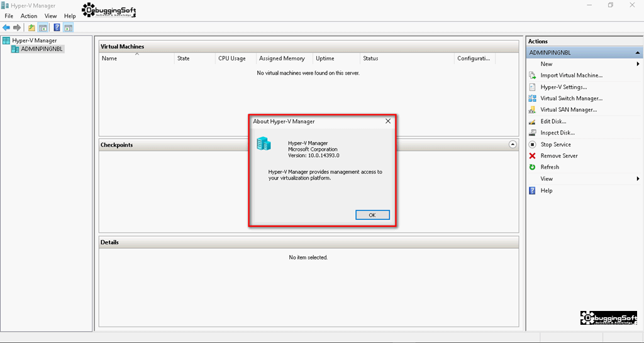Restore down the Hyper-V Manager window
The height and width of the screenshot is (343, 644).
[611, 5]
